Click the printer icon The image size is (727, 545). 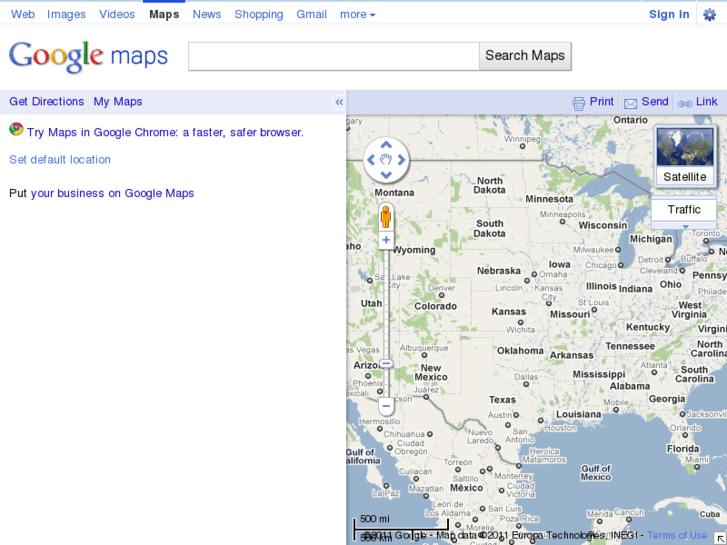point(578,103)
